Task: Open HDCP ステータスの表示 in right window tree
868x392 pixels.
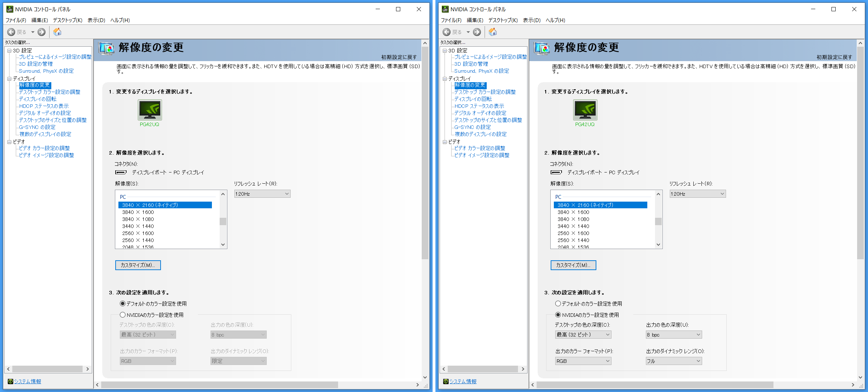Action: coord(479,106)
